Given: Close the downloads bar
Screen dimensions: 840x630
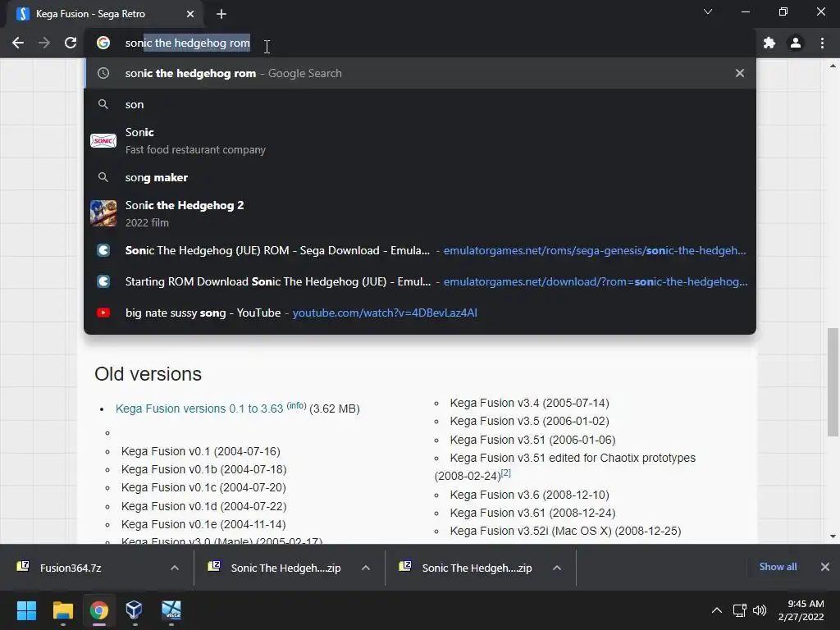Looking at the screenshot, I should click(x=825, y=567).
